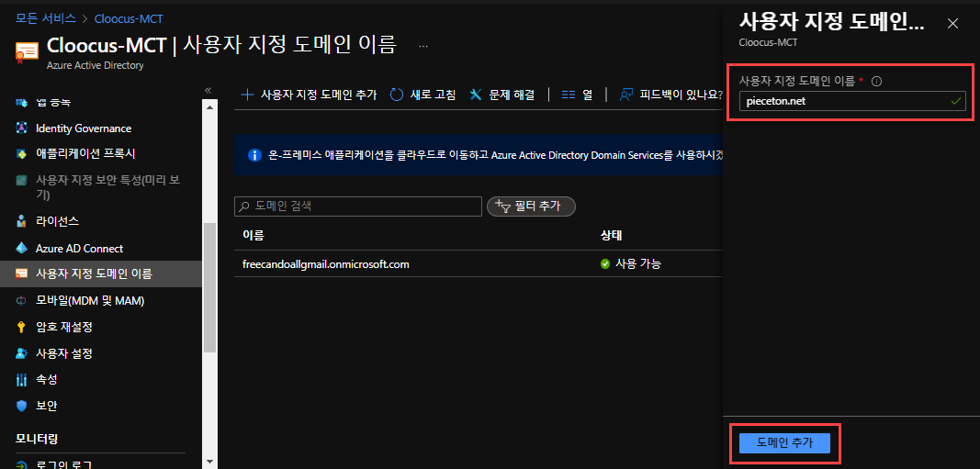Click the 사용자 설정 icon
Viewport: 980px width, 469px height.
[22, 353]
